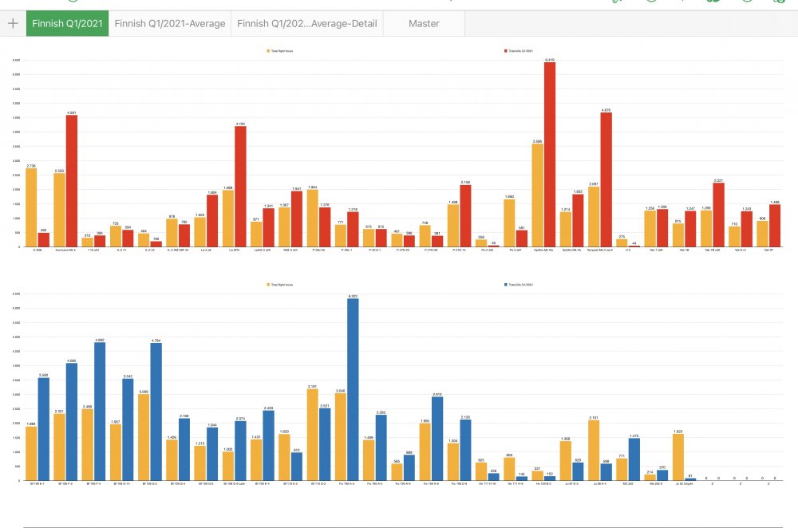
Task: Click blue legend swatch in lower chart
Action: coord(506,285)
